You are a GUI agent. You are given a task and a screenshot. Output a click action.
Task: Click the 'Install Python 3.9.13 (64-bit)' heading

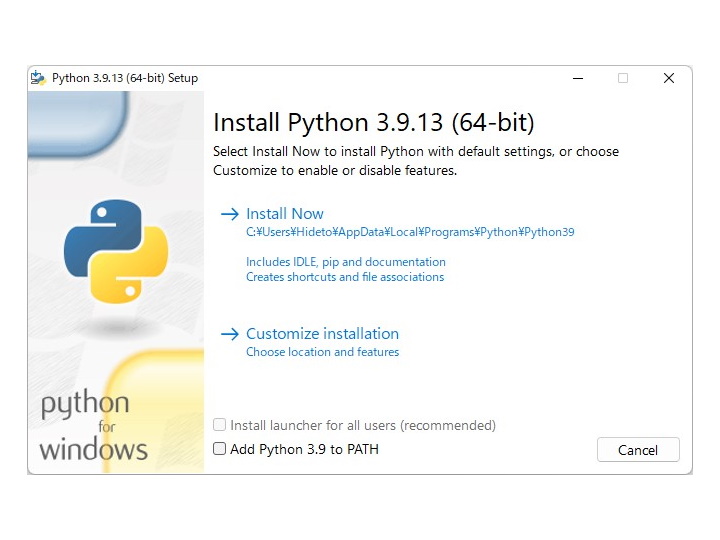374,123
